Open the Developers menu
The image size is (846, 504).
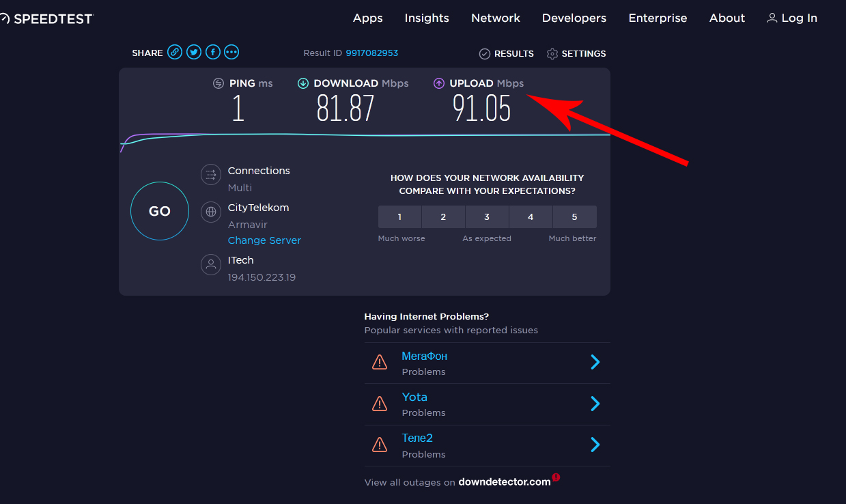click(574, 18)
